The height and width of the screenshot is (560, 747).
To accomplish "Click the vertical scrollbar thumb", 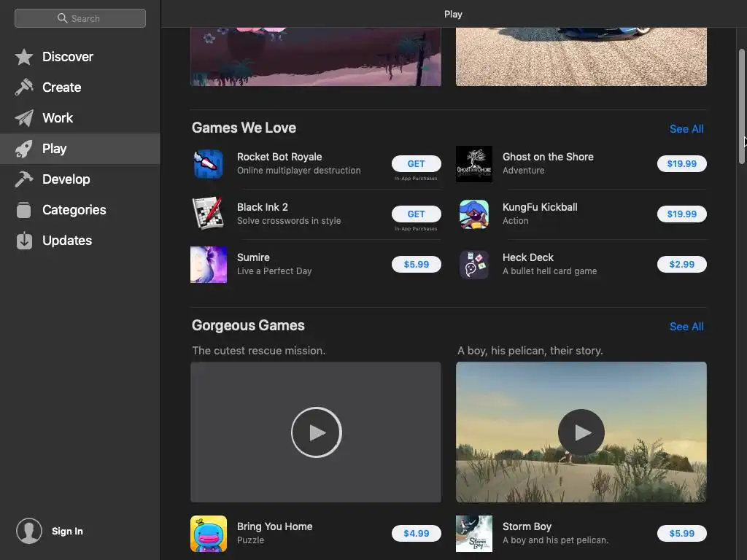I will point(741,106).
